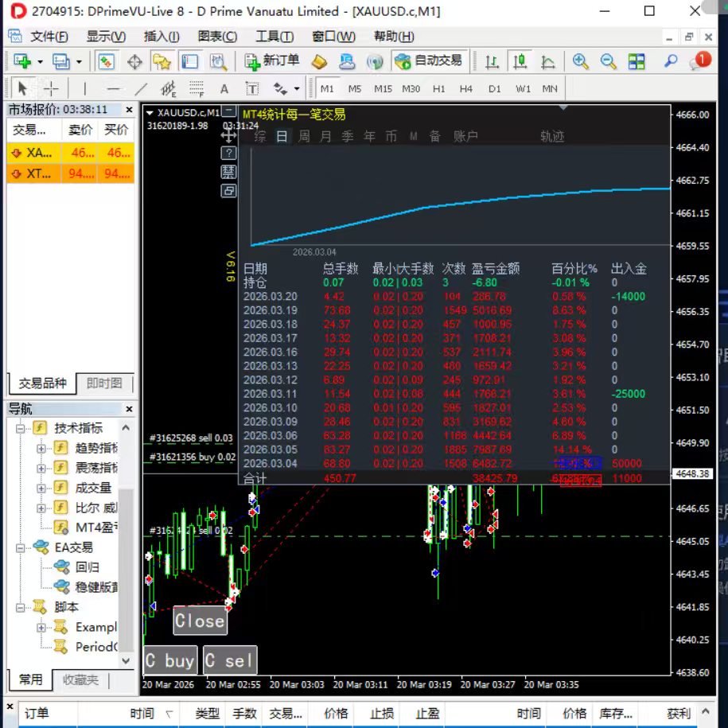Screen dimensions: 728x728
Task: Open the 帮助(H) menu
Action: tap(394, 37)
